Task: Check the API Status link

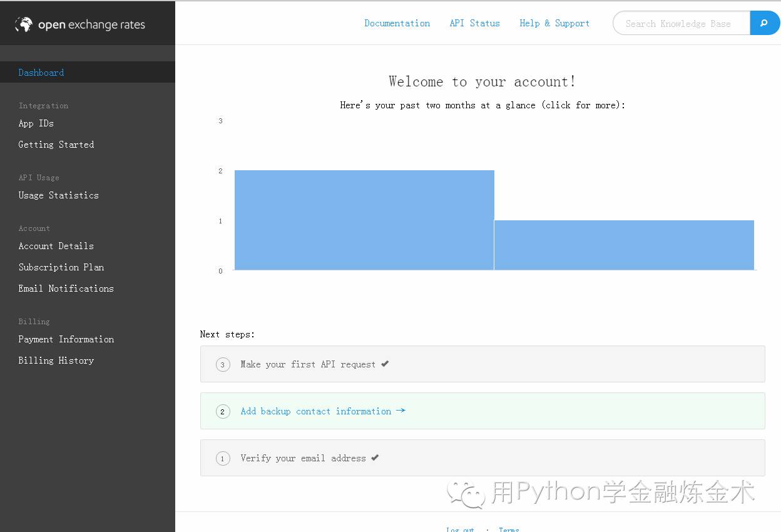Action: pos(475,23)
